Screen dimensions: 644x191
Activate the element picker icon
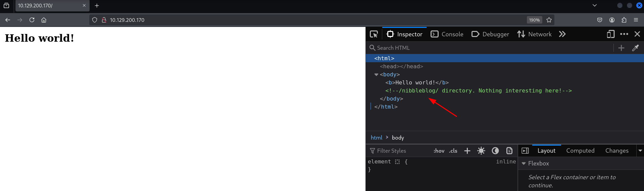click(374, 34)
